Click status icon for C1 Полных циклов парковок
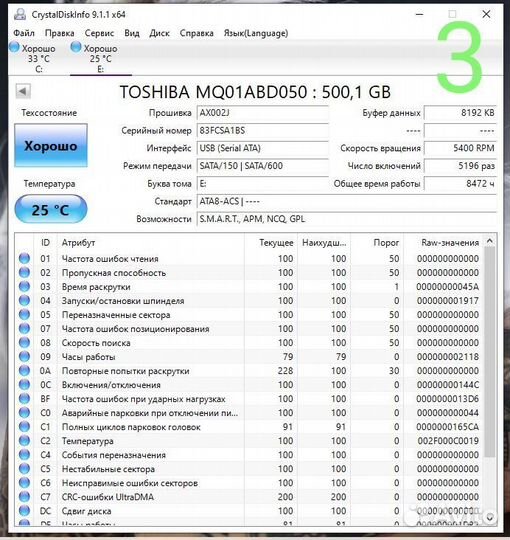Image resolution: width=510 pixels, height=540 pixels. click(x=24, y=427)
